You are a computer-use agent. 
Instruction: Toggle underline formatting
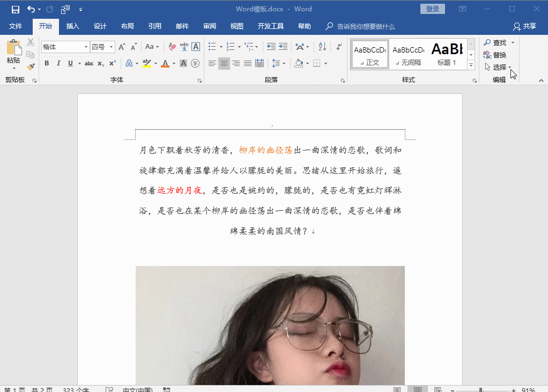70,63
